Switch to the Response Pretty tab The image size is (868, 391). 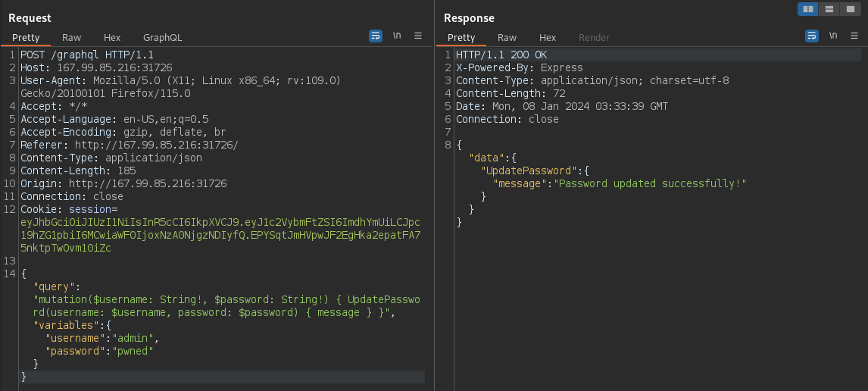461,38
